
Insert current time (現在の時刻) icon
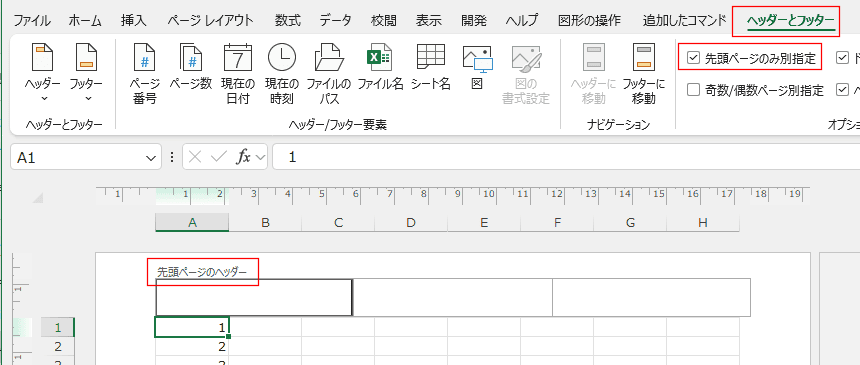(x=282, y=74)
